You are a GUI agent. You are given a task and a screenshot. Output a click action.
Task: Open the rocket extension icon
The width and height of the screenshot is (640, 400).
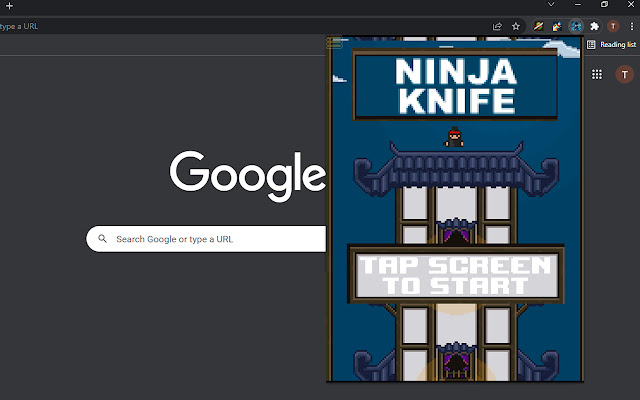click(x=557, y=27)
